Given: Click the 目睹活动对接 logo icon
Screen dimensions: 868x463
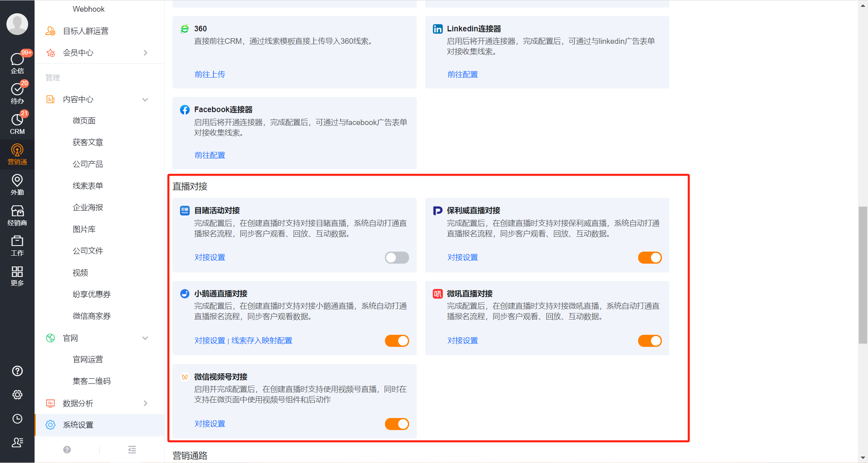Looking at the screenshot, I should pos(185,211).
